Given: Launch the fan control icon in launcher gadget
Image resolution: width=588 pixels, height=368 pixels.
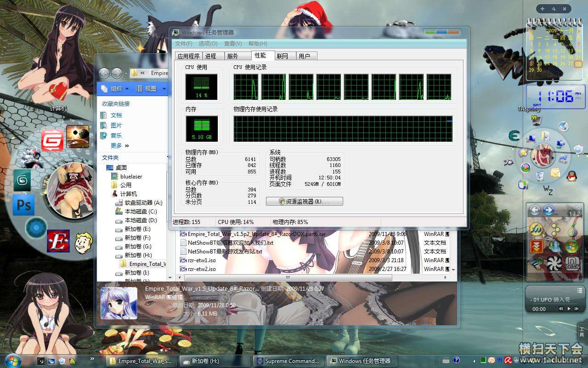Looking at the screenshot, I should point(554,264).
